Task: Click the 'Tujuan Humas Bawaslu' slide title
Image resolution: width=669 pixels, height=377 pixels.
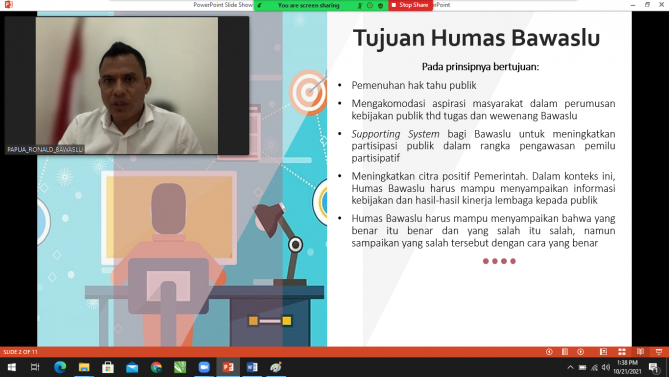Action: [476, 38]
